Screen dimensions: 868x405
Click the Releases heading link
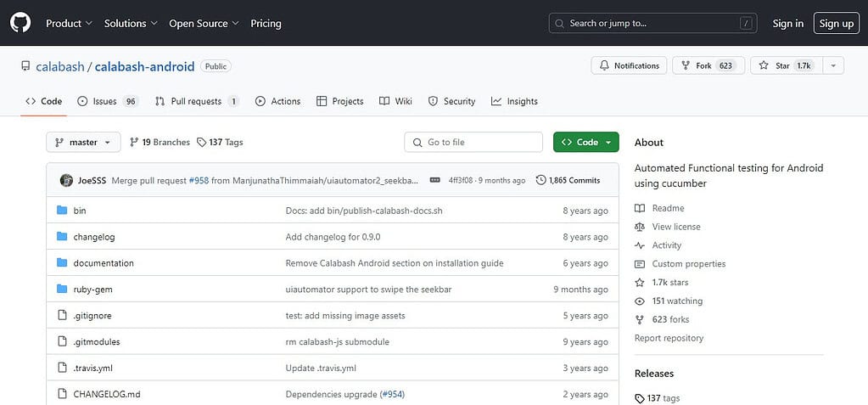click(x=654, y=374)
